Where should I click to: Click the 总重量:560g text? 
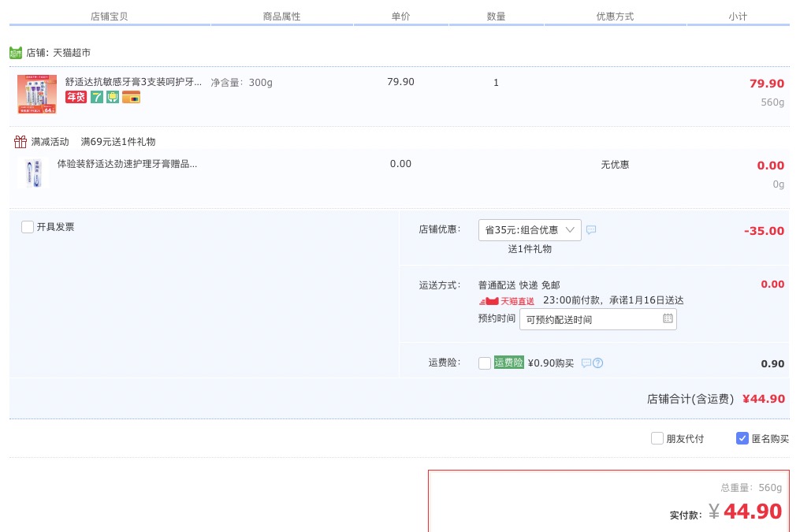pyautogui.click(x=751, y=488)
